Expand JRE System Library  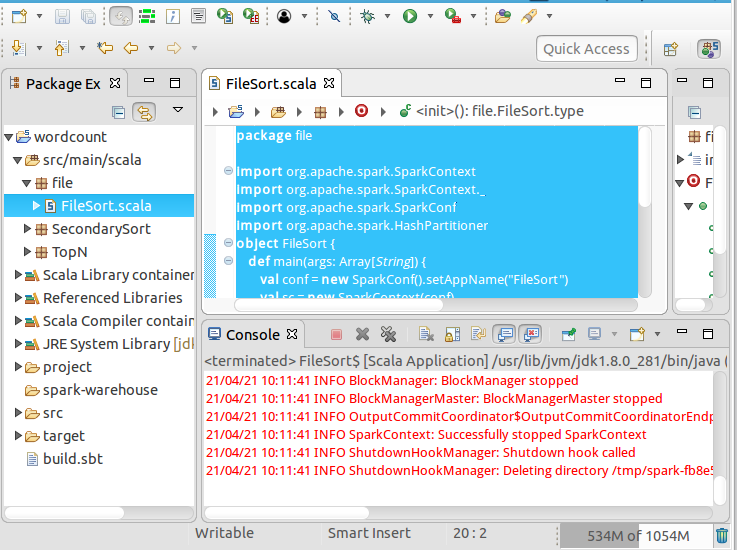coord(18,344)
